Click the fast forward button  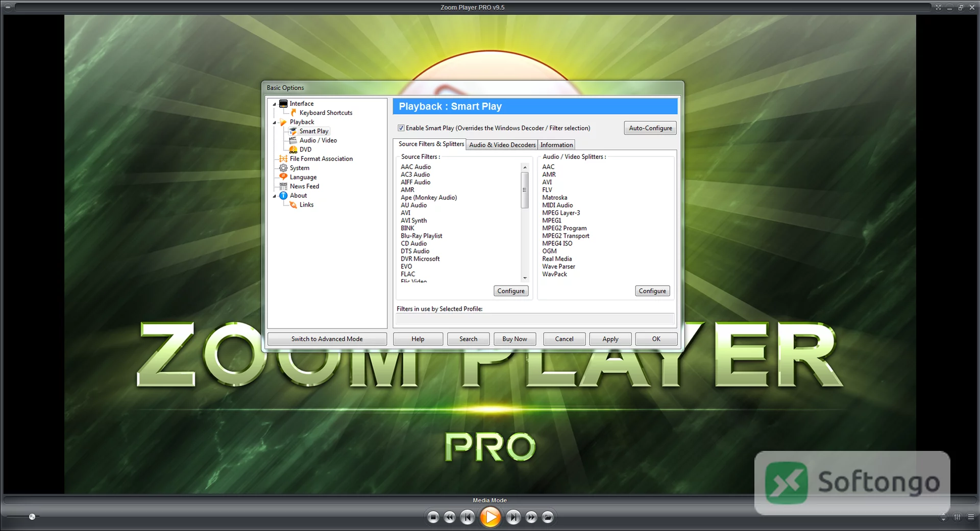click(531, 517)
